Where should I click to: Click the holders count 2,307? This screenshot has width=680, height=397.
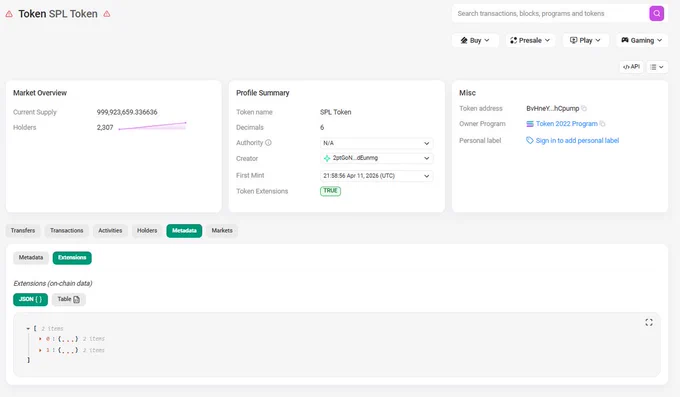pyautogui.click(x=105, y=128)
